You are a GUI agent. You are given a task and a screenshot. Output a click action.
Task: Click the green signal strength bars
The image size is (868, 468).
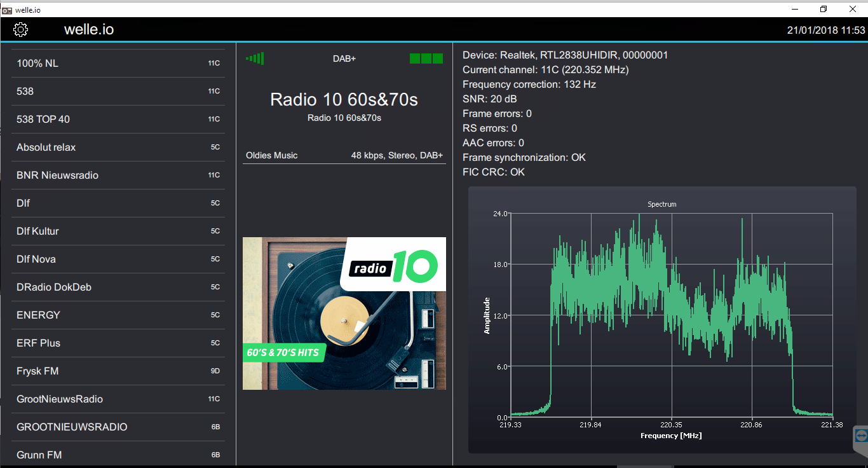click(255, 58)
